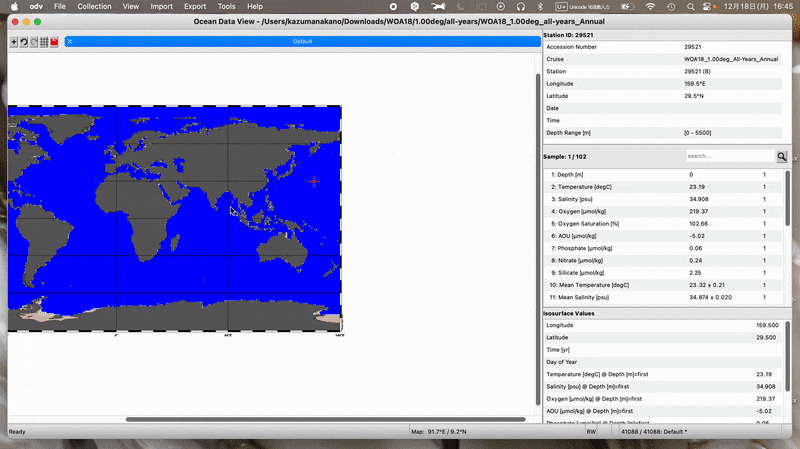Viewport: 800px width, 449px height.
Task: Click into the sample variable search field
Action: pos(730,156)
